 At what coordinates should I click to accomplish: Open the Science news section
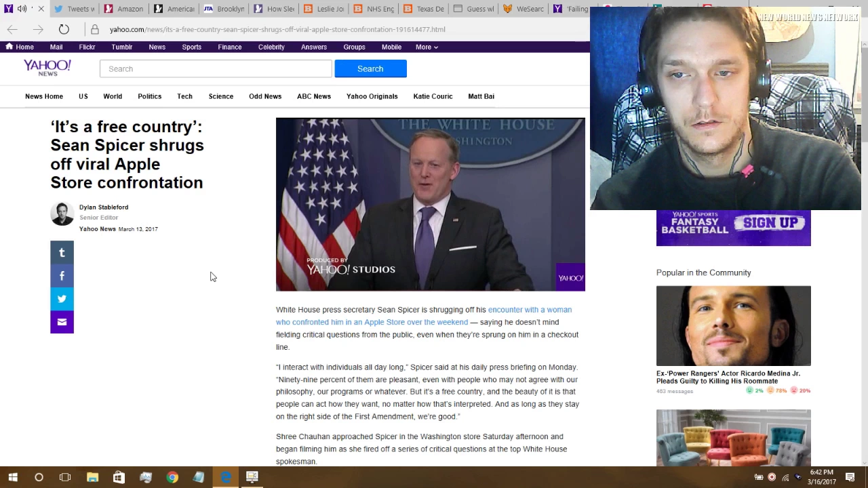click(x=221, y=96)
